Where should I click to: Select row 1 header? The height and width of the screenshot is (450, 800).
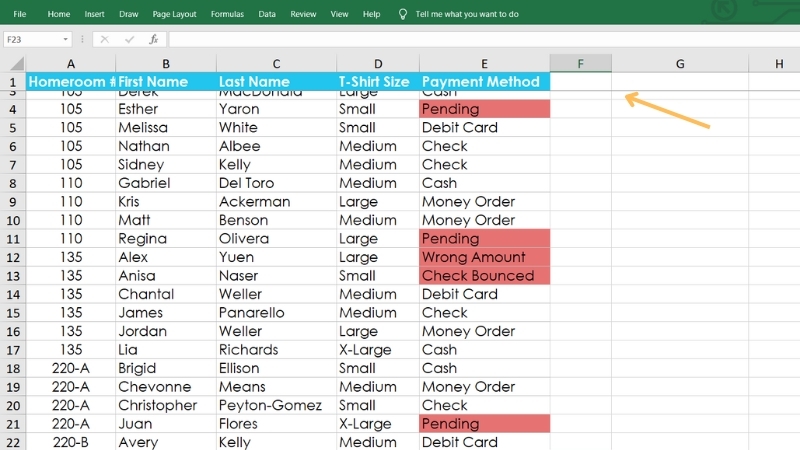(x=13, y=82)
